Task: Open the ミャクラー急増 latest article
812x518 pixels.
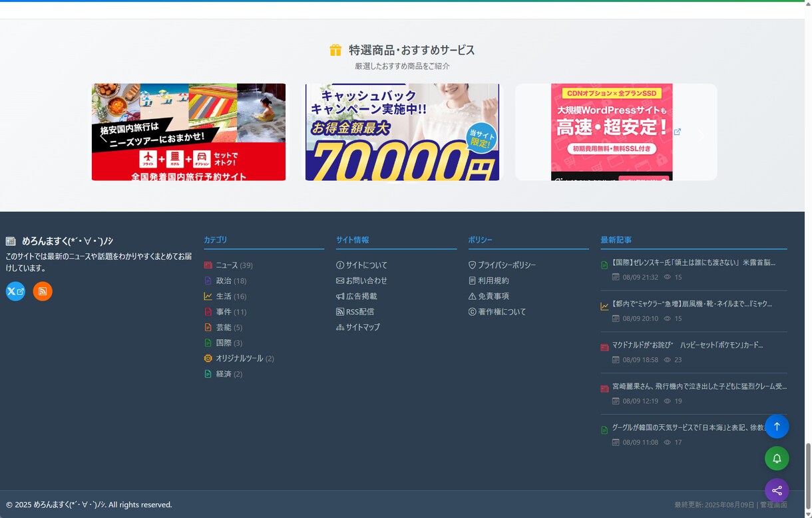Action: (692, 304)
